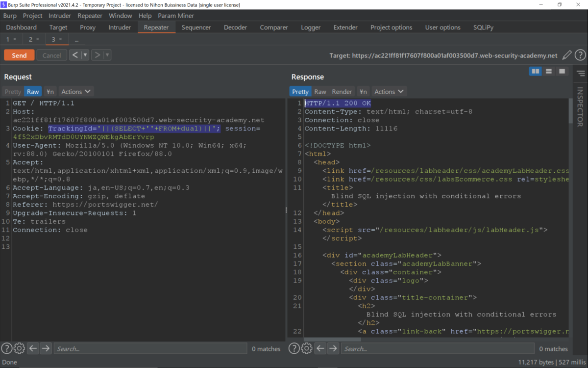Viewport: 588px width, 368px height.
Task: Go to previous request search match
Action: [33, 348]
